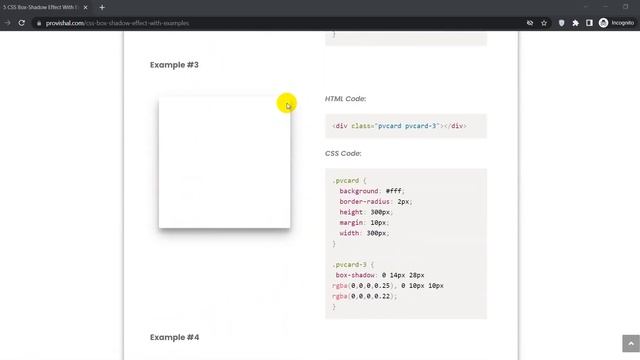This screenshot has height=360, width=640.
Task: Open the Incognito profile indicator
Action: [x=616, y=23]
